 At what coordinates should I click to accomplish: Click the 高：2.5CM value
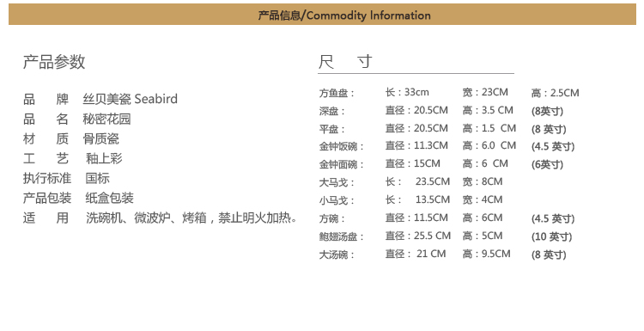pyautogui.click(x=555, y=94)
